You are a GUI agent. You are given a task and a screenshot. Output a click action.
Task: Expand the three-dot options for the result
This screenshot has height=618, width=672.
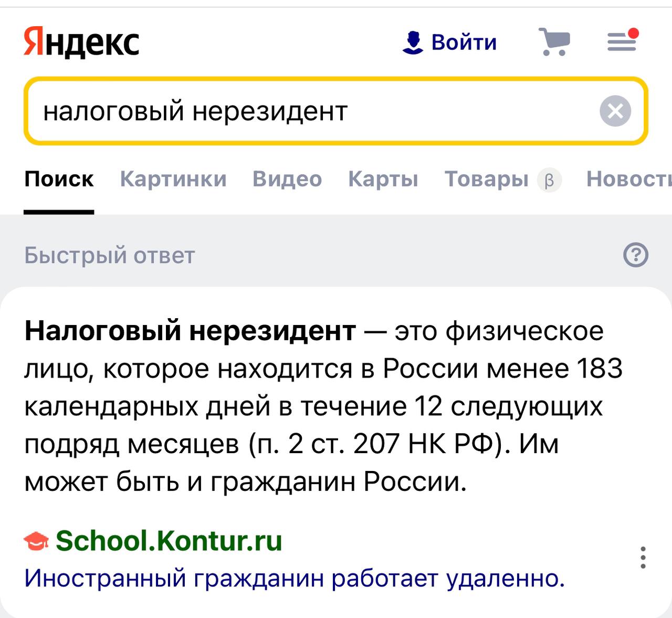(643, 558)
